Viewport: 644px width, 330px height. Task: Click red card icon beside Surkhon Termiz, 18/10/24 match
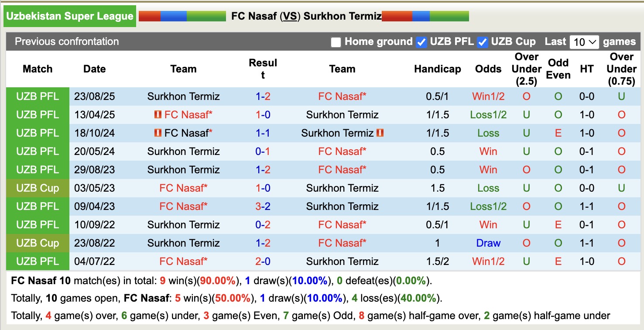point(380,133)
